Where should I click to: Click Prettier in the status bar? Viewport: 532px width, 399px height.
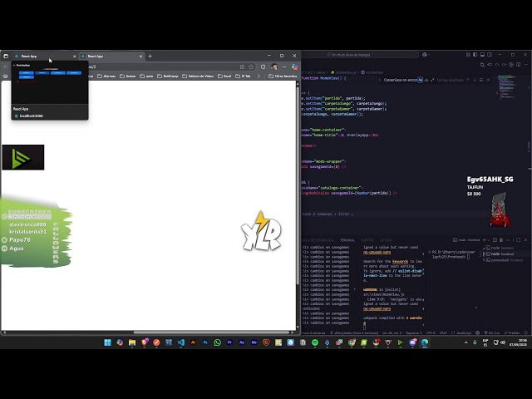point(512,332)
